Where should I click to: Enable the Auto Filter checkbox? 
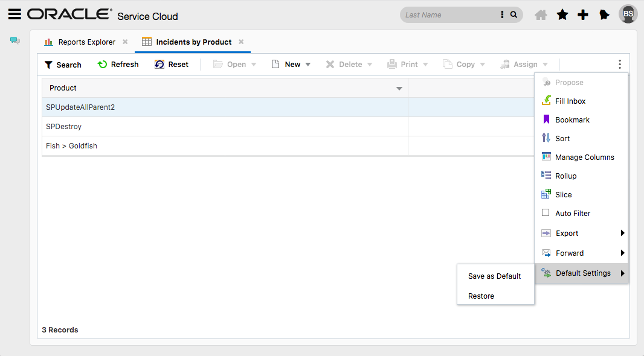pos(546,213)
